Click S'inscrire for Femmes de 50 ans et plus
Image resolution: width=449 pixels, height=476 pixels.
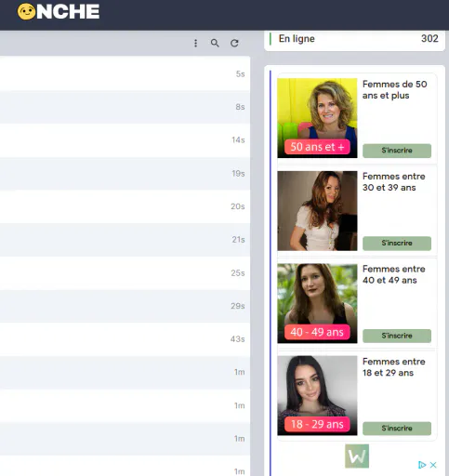point(397,151)
